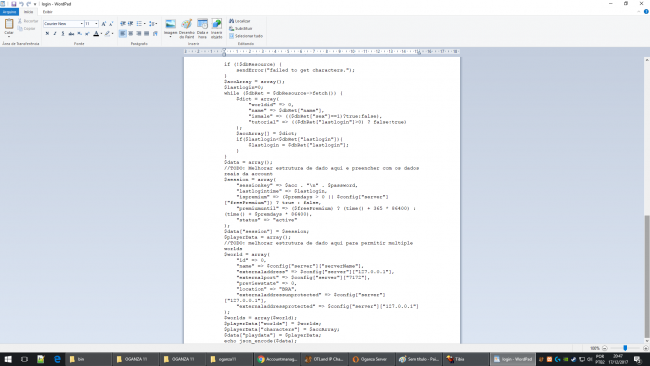Switch to the Início ribbon tab
Viewport: 650px width, 366px height.
[29, 12]
